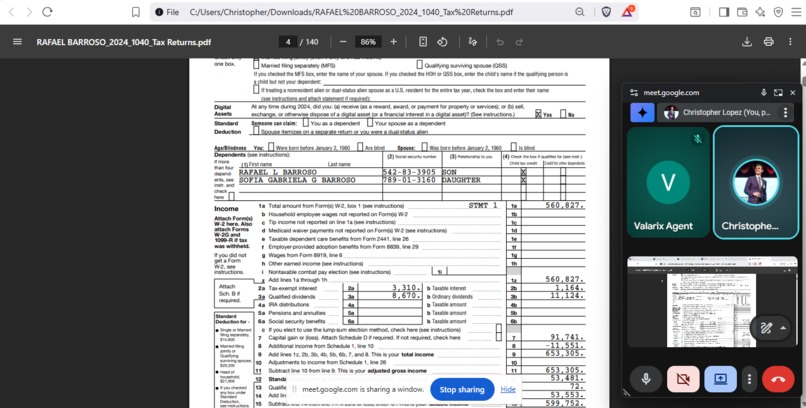Open PDF viewer more actions menu
This screenshot has height=408, width=806.
pos(790,42)
